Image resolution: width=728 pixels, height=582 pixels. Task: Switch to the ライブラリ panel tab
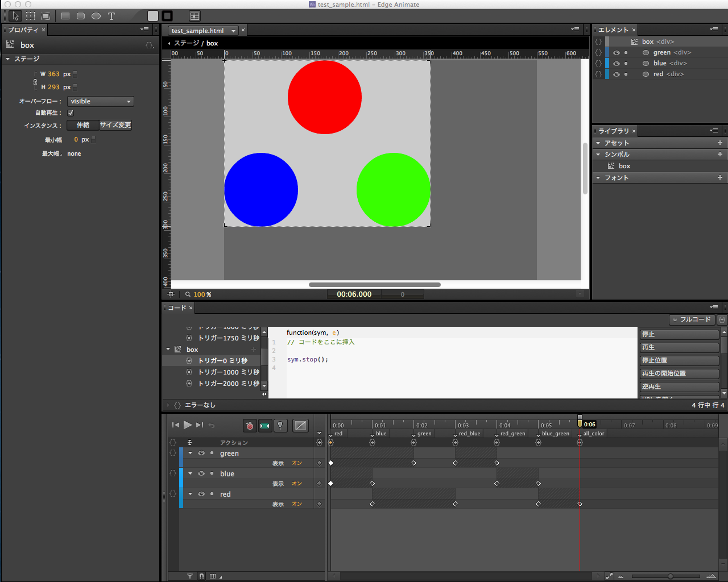click(x=613, y=131)
